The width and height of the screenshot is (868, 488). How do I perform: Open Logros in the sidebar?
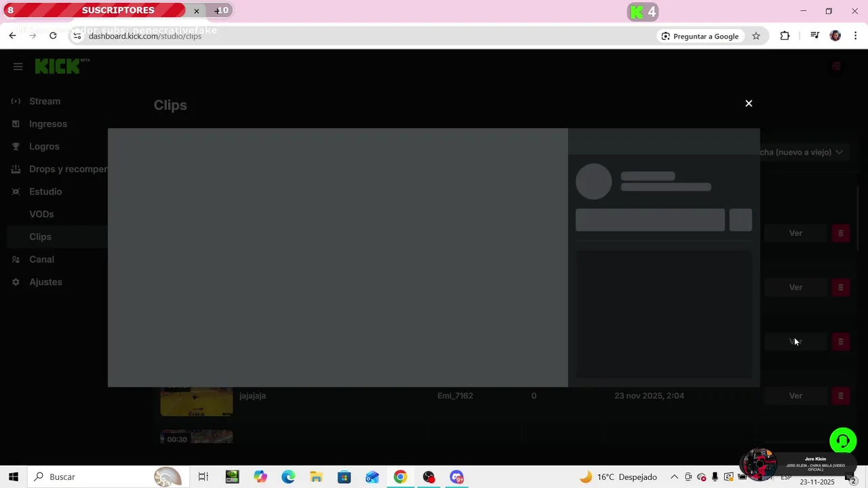[x=44, y=146]
